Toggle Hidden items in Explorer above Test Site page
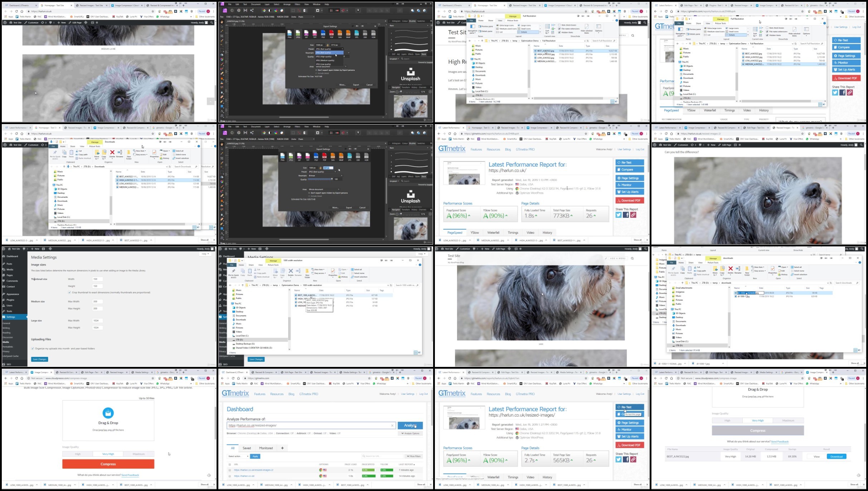868x491 pixels. tap(559, 33)
